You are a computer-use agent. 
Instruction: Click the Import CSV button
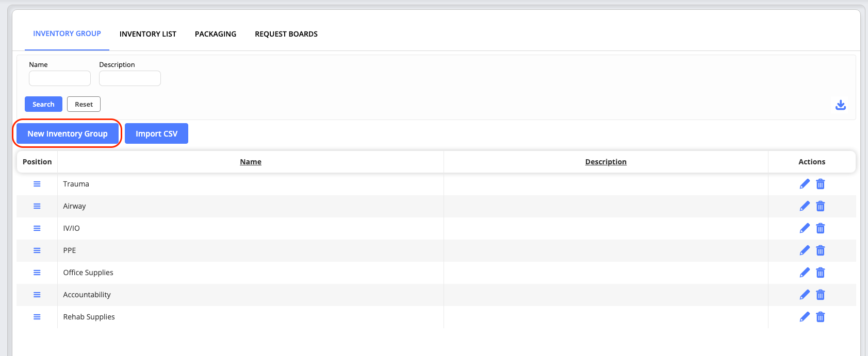click(x=156, y=133)
